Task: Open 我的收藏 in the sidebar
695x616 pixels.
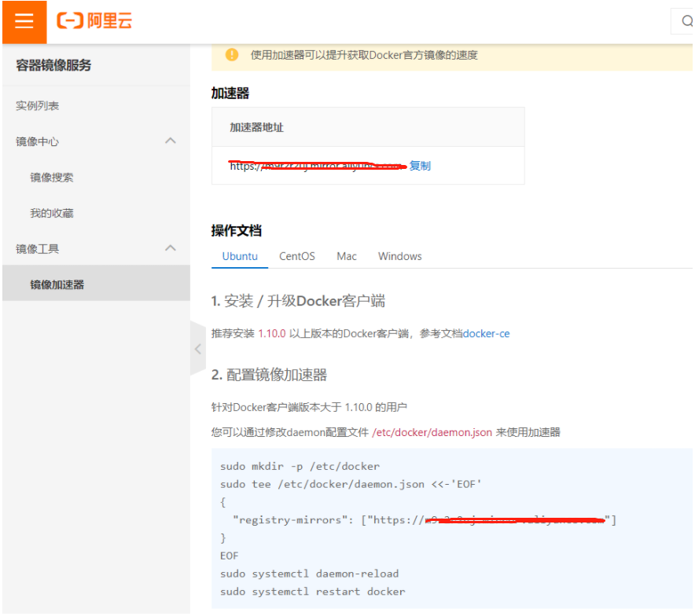Action: 52,214
